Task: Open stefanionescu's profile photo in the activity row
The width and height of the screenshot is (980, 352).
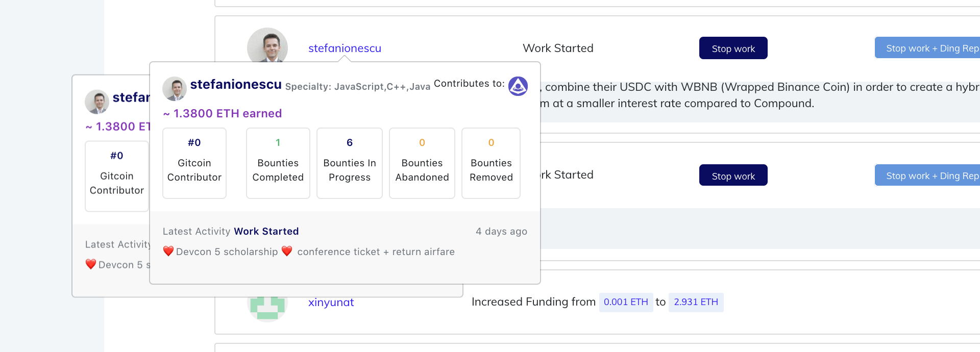Action: 267,45
